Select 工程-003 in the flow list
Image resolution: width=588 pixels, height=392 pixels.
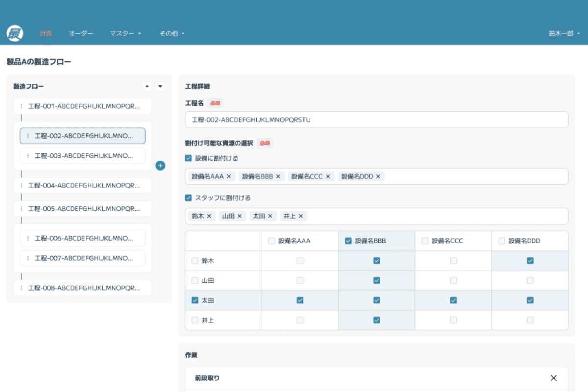click(82, 156)
